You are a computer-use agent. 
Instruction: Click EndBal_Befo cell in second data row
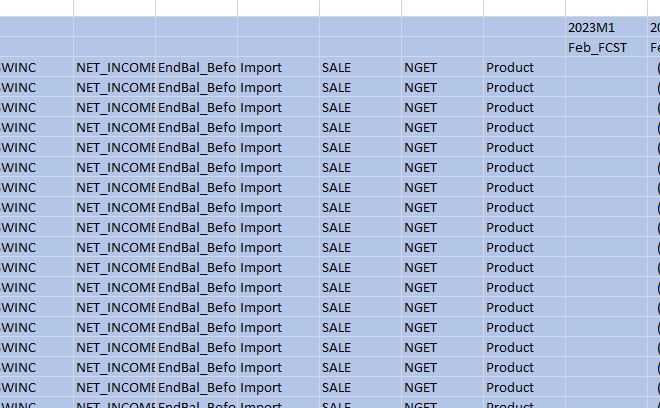[x=196, y=88]
